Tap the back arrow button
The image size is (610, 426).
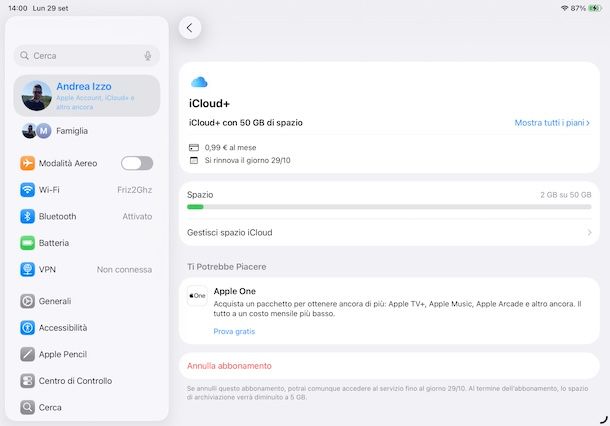pyautogui.click(x=190, y=28)
